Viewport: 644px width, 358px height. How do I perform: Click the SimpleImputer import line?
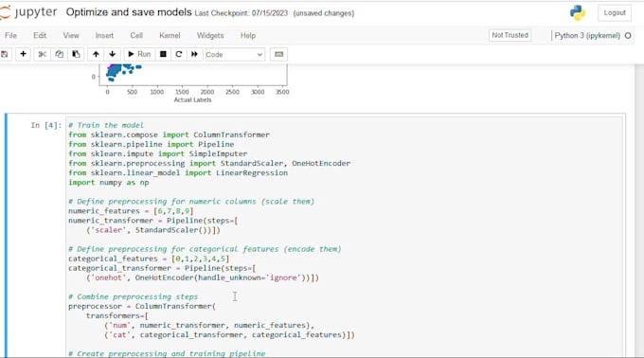(158, 154)
